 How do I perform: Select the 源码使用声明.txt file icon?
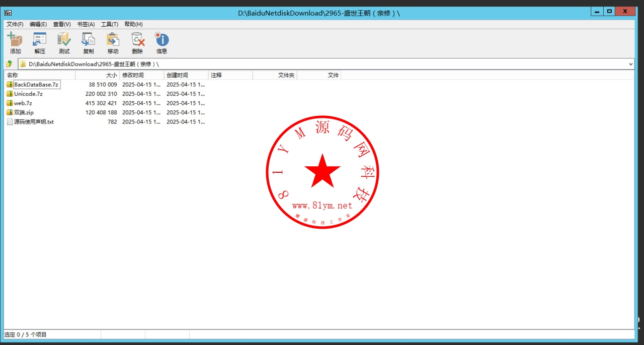point(10,122)
